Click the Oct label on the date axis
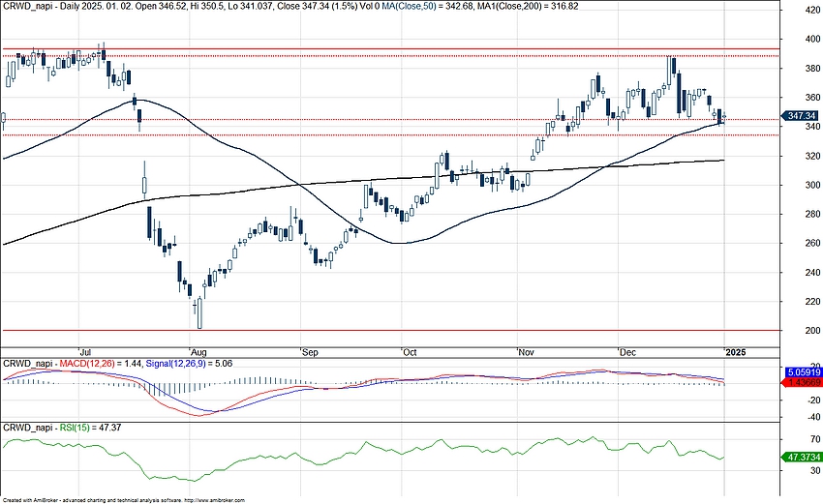The height and width of the screenshot is (504, 823). point(410,352)
